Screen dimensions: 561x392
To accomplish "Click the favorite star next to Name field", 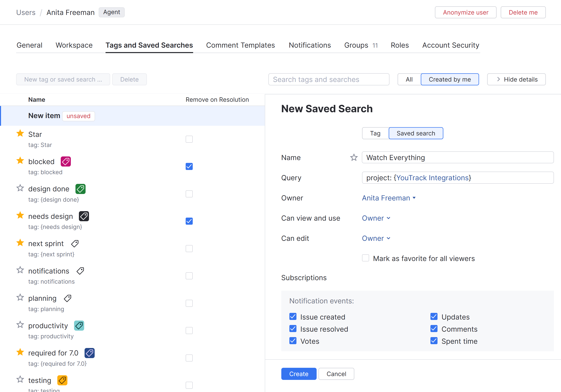I will [354, 157].
